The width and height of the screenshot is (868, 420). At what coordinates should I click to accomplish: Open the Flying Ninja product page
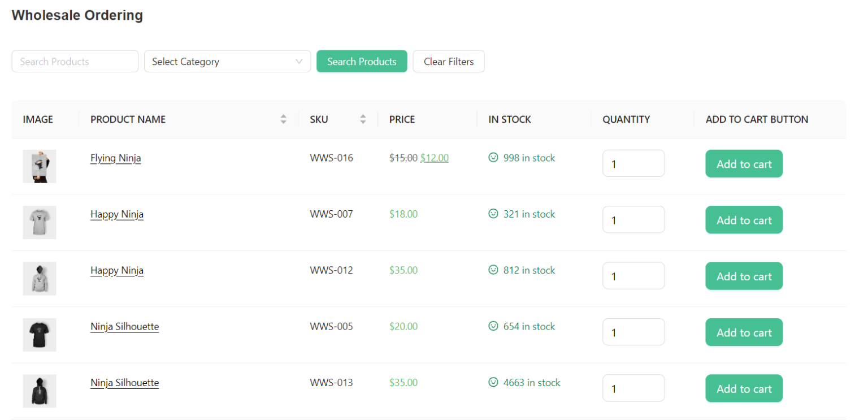115,158
